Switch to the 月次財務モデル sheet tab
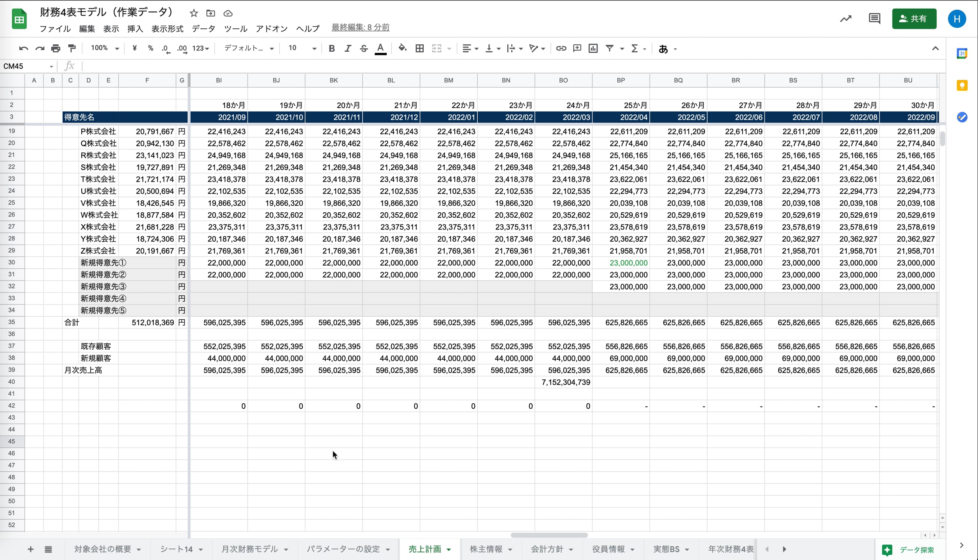 click(x=249, y=549)
